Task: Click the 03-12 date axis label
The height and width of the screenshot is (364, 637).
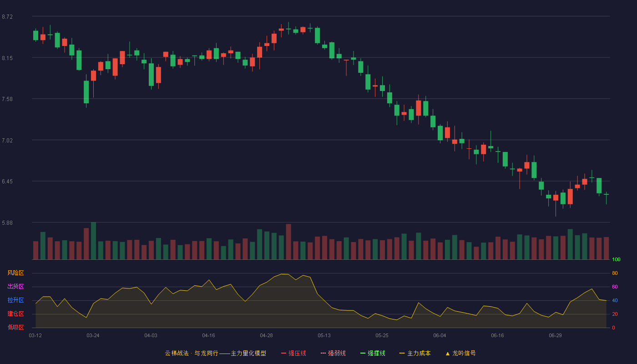Action: (35, 335)
